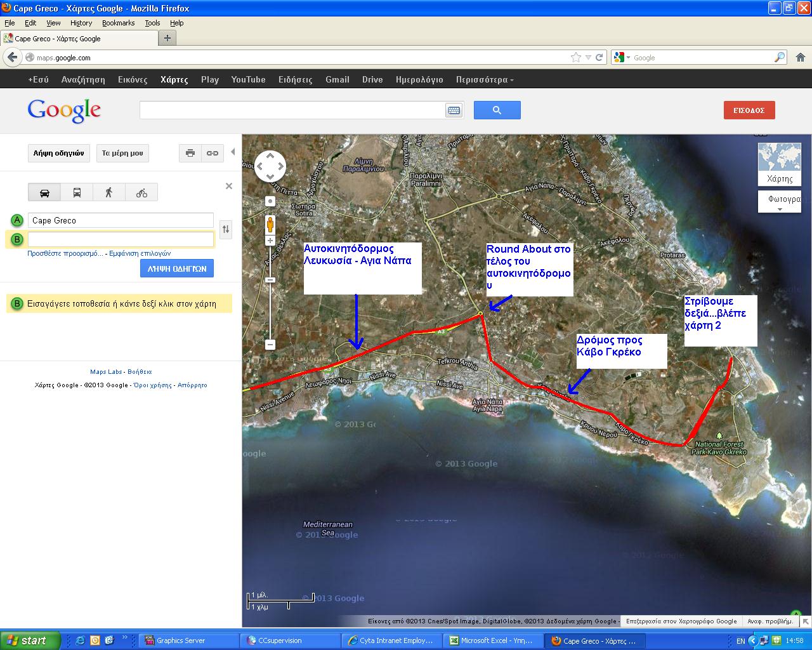812x650 pixels.
Task: Reload the page in Firefox
Action: (x=599, y=57)
